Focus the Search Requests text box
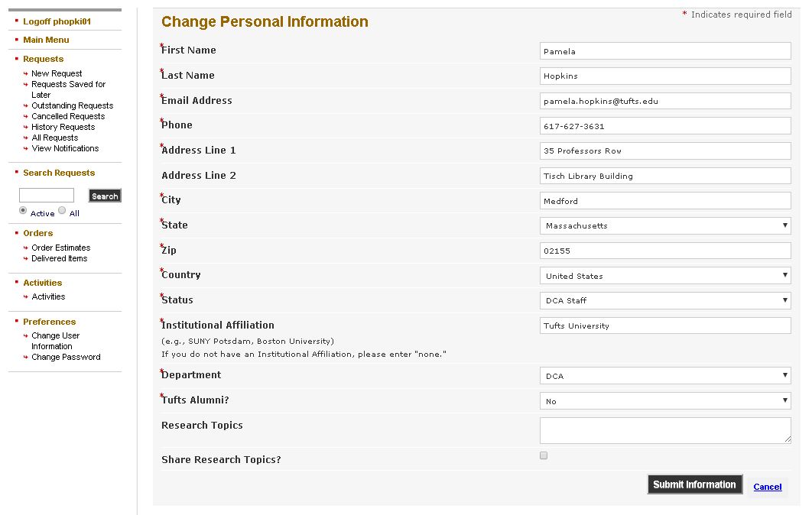Screen dimensions: 812x515 (47, 195)
